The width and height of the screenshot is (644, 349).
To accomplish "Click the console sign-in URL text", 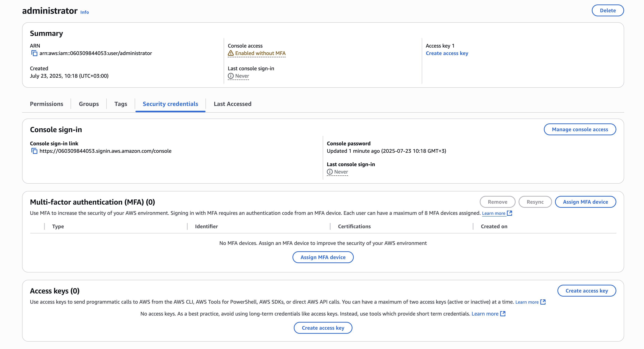I will point(105,151).
